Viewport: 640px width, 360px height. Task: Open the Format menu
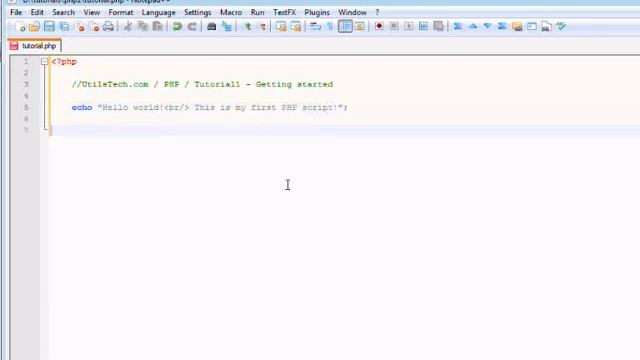pyautogui.click(x=121, y=12)
